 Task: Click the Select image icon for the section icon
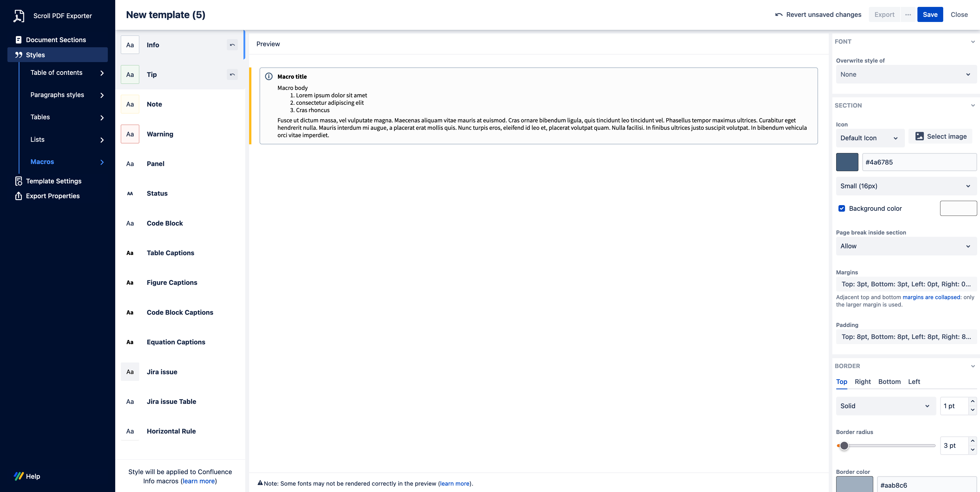tap(919, 136)
